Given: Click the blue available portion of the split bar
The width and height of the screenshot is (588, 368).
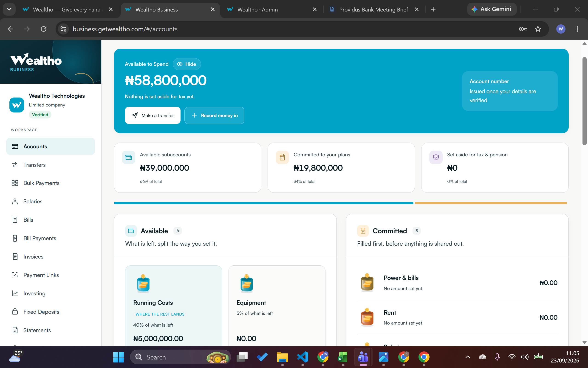Looking at the screenshot, I should point(264,203).
